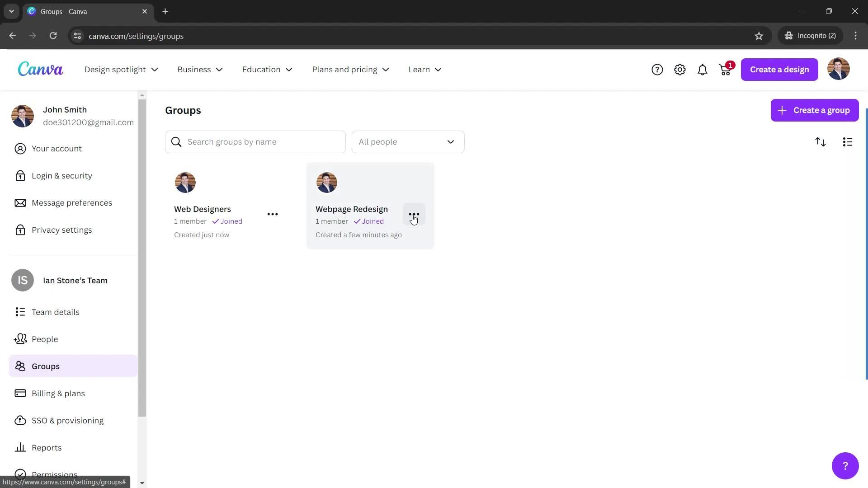Click the floating help button
Screen dimensions: 868x488
[845, 465]
